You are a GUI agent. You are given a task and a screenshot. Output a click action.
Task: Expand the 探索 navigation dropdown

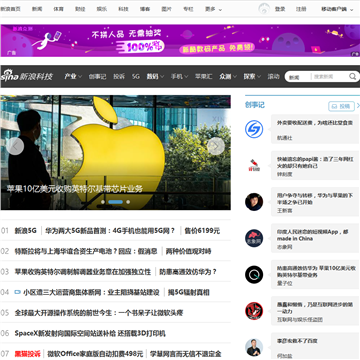tap(252, 76)
